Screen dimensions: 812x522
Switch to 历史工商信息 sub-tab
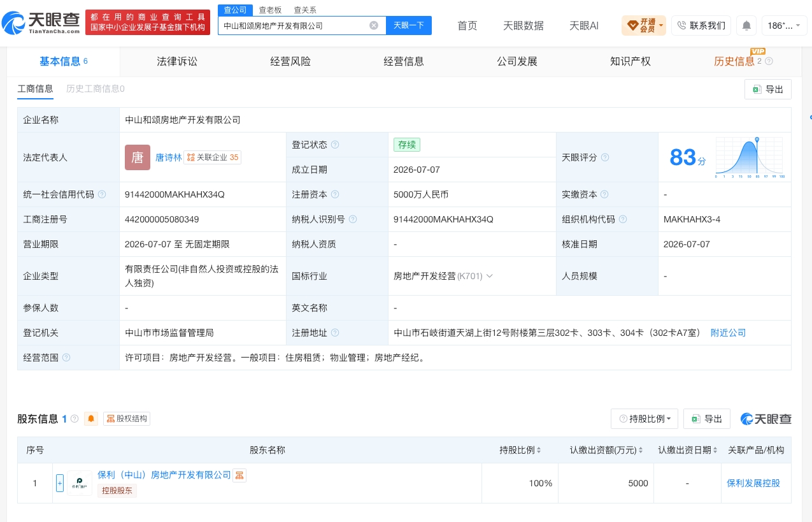pyautogui.click(x=96, y=89)
